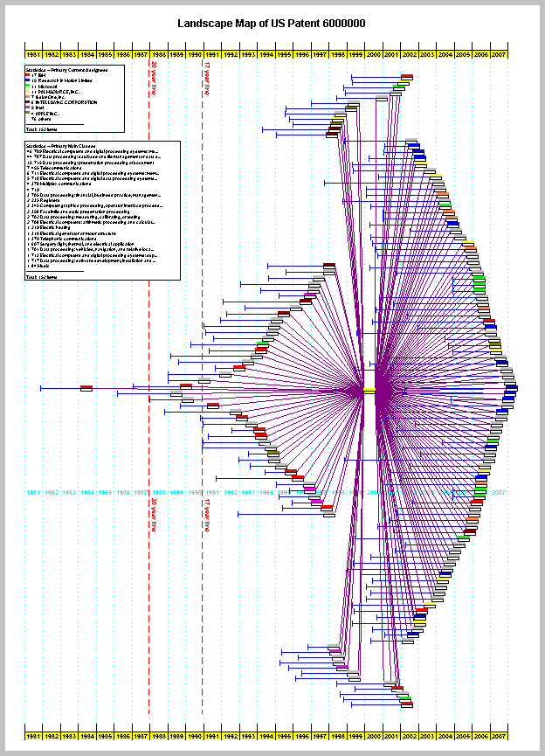
Task: Click the magenta Intel legend swatch
Action: pos(28,108)
